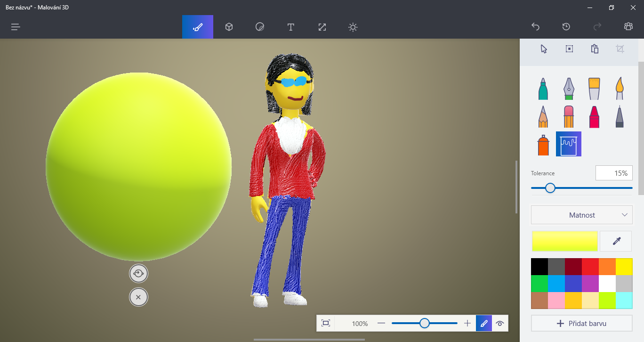This screenshot has width=644, height=342.
Task: Toggle the 3D view eye button
Action: [x=500, y=323]
